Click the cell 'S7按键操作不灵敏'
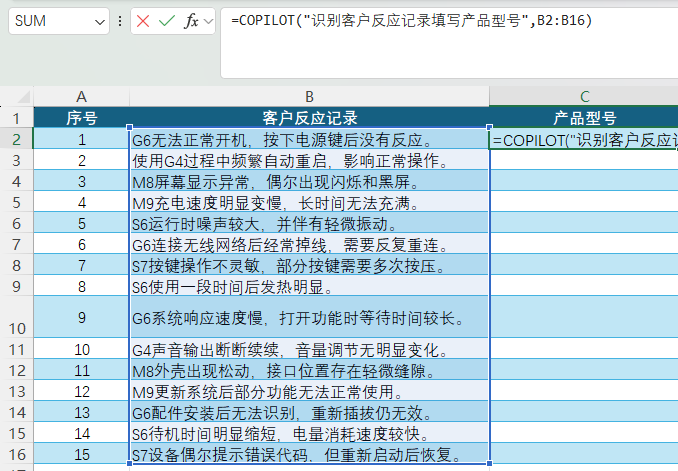The height and width of the screenshot is (471, 678). click(x=309, y=265)
